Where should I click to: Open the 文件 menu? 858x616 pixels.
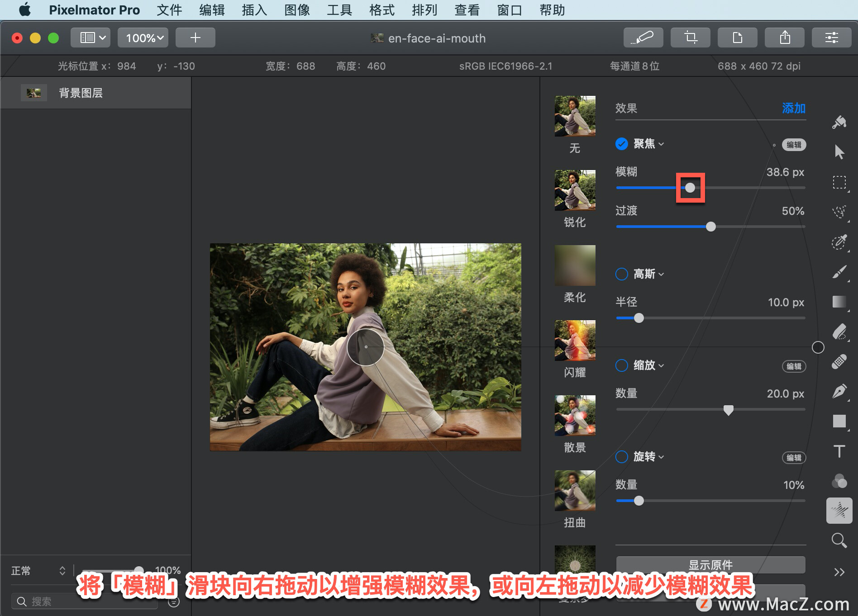[x=169, y=9]
